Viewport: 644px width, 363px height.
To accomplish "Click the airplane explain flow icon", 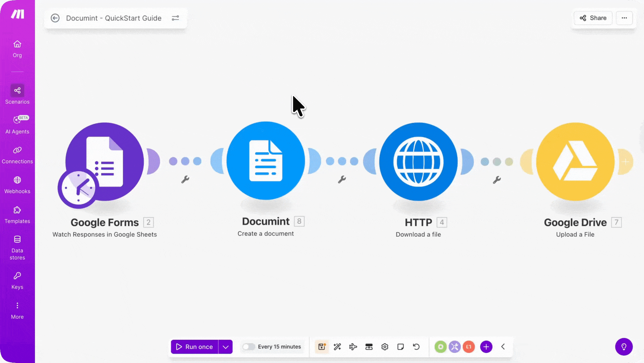I will [x=353, y=347].
